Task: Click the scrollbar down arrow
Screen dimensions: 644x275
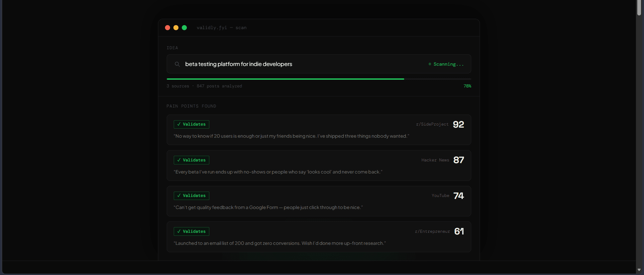Action: click(639, 270)
